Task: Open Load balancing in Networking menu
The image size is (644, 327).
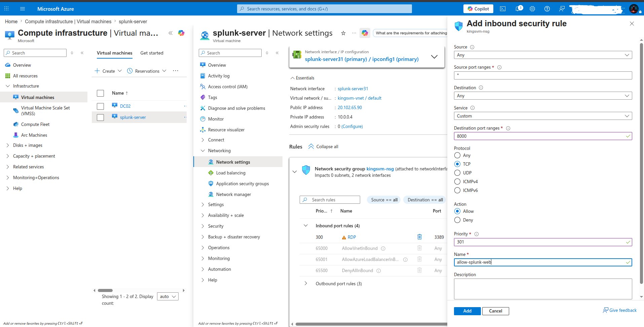Action: pos(231,173)
